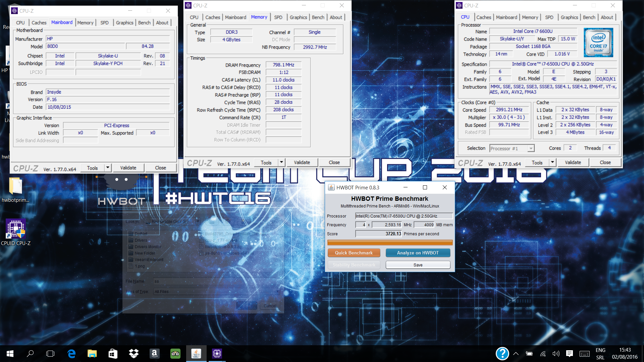The image size is (644, 362).
Task: Open the Amazon taskbar icon
Action: tap(155, 353)
